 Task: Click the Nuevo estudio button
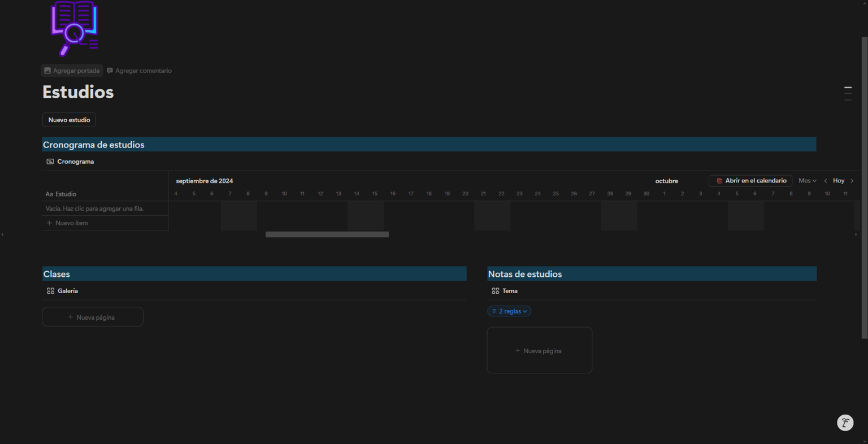(69, 120)
